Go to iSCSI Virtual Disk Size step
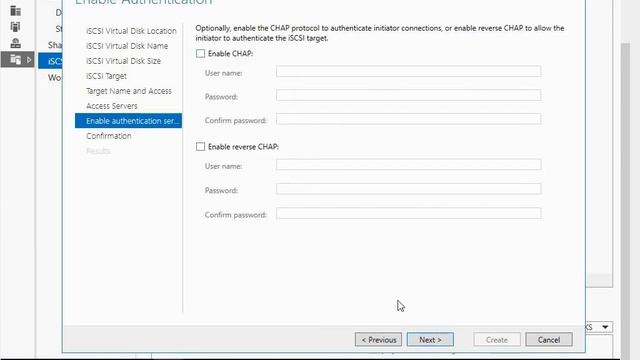Screen dimensions: 640x360 [x=123, y=61]
